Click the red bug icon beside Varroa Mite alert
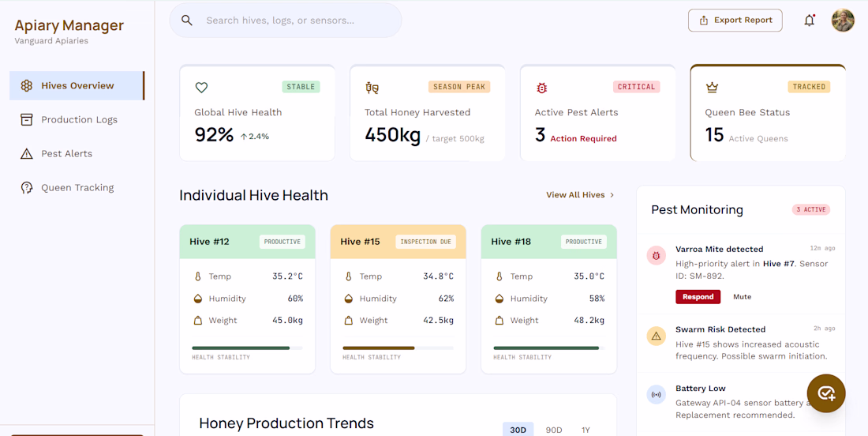This screenshot has width=868, height=436. tap(656, 255)
